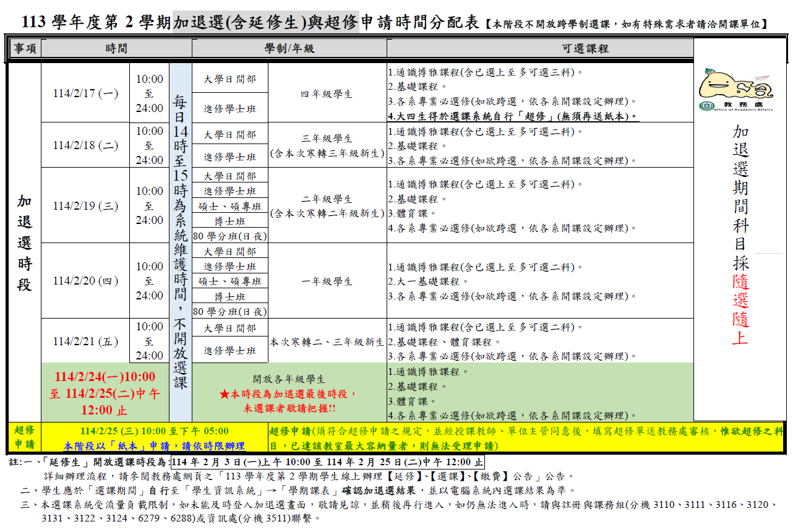Image resolution: width=793 pixels, height=532 pixels.
Task: Click the title text 加退選(含延修生)與超修
Action: 266,22
